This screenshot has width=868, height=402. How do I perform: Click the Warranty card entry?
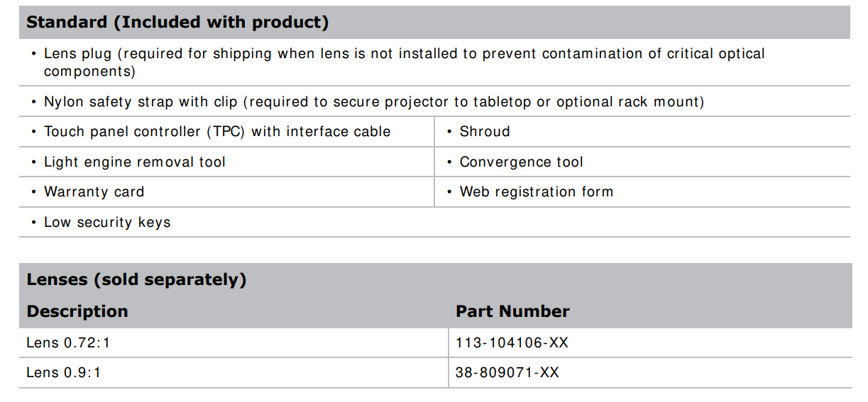(94, 192)
